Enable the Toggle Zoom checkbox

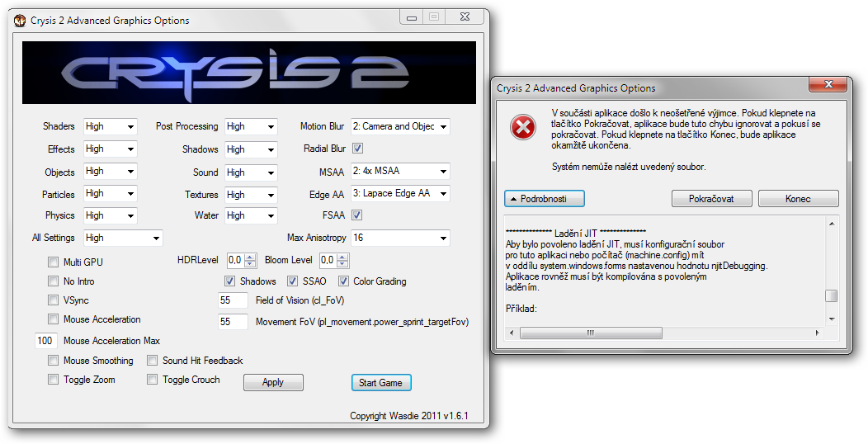[53, 380]
